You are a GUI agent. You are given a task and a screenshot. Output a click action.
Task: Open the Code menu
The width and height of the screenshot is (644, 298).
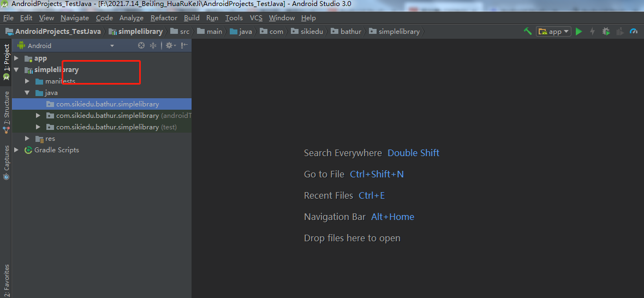[x=104, y=17]
